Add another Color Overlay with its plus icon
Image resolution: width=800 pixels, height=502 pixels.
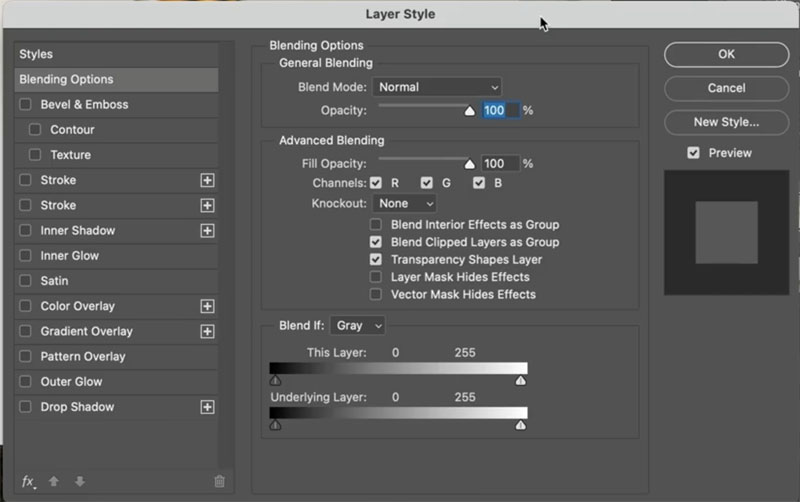(207, 306)
